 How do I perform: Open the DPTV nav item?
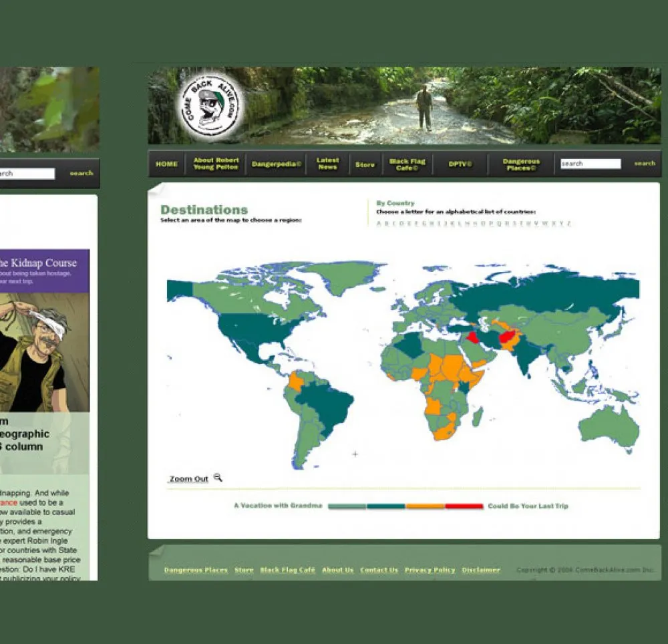pyautogui.click(x=460, y=164)
